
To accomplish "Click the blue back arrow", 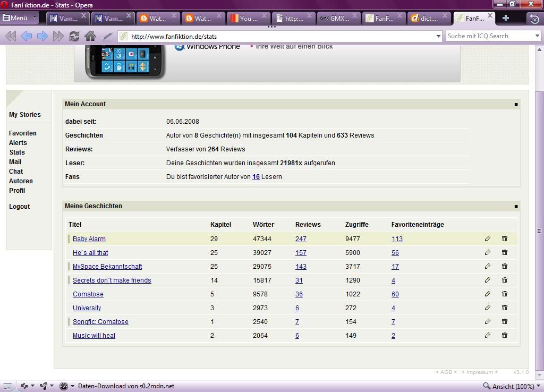I will tap(26, 36).
